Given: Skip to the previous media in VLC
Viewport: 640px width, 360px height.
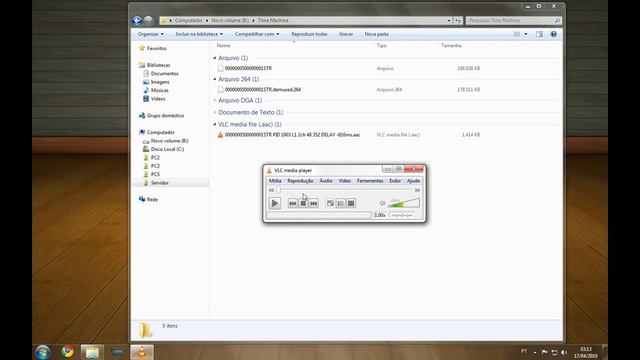Looking at the screenshot, I should [x=293, y=203].
